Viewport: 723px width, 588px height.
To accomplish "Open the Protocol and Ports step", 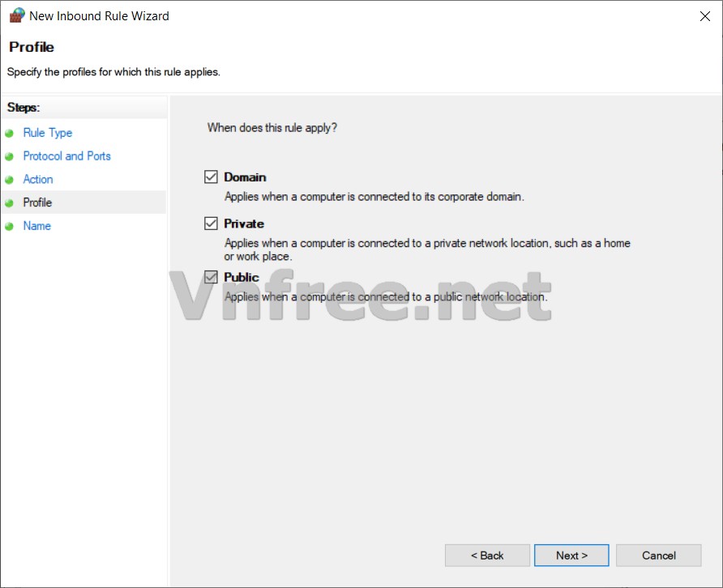I will point(66,156).
